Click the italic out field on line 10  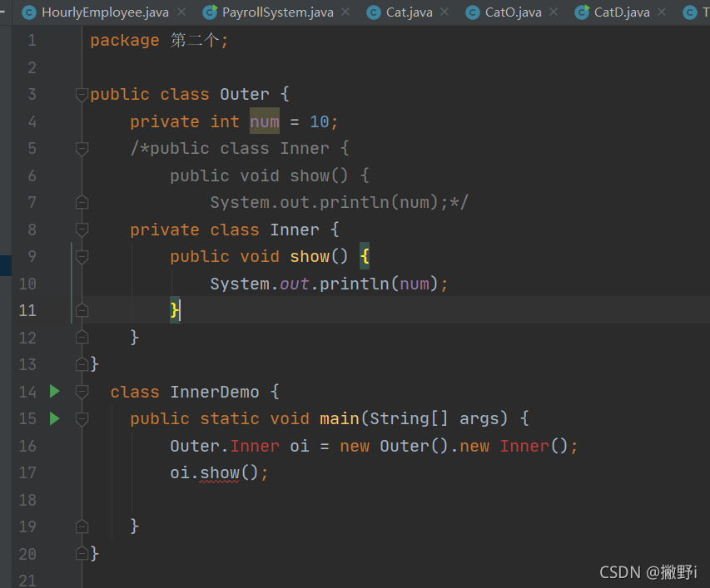[295, 284]
